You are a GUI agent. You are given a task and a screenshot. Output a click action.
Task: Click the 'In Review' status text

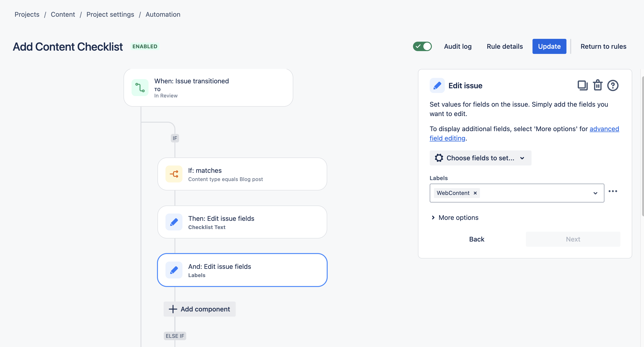(166, 96)
